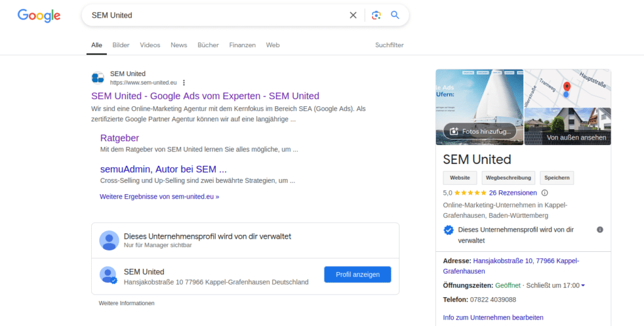The width and height of the screenshot is (644, 326).
Task: Click the magnifying glass search icon
Action: click(395, 15)
